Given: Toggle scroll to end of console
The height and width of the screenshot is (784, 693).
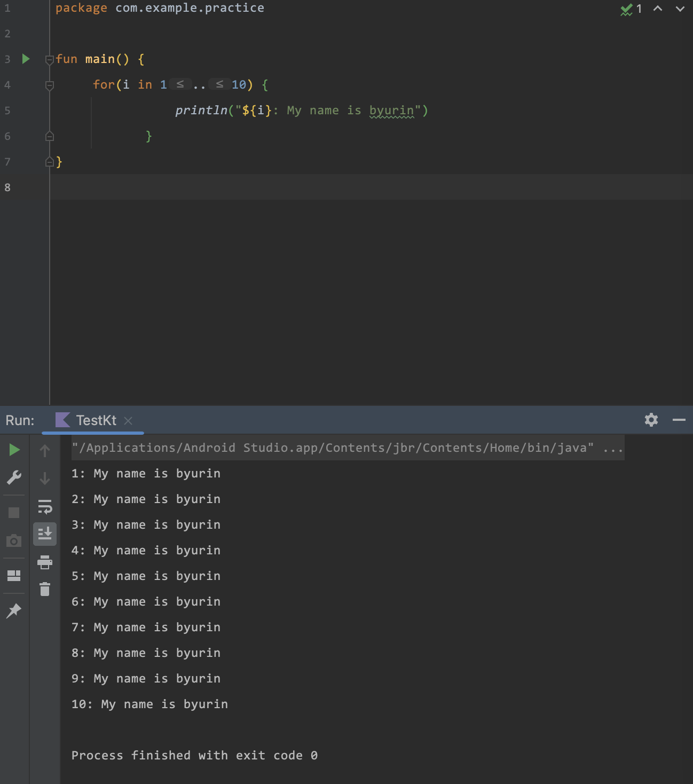Looking at the screenshot, I should click(x=45, y=534).
